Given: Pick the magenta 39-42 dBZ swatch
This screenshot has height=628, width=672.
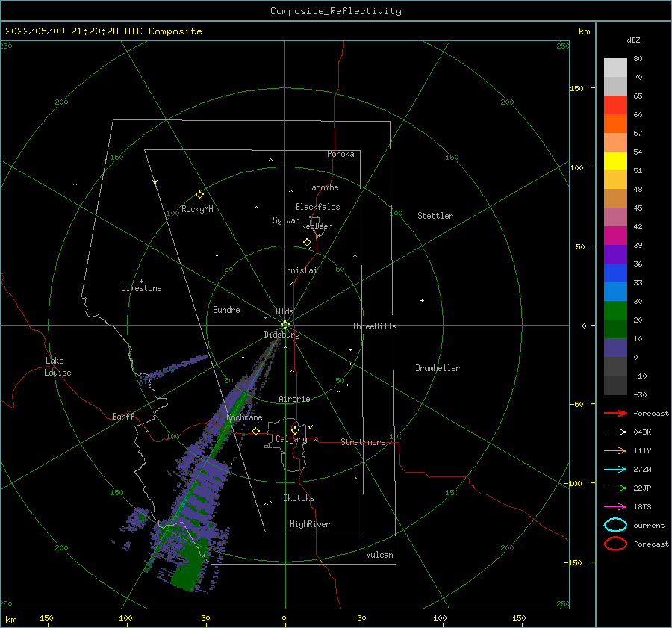Looking at the screenshot, I should (x=615, y=236).
